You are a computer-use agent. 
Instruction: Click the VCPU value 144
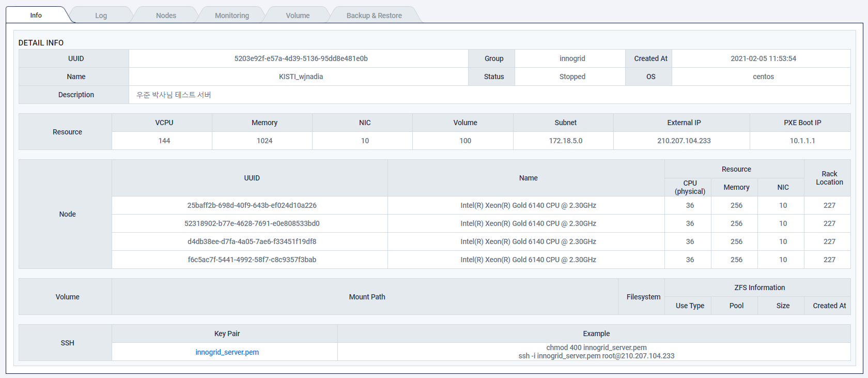(164, 141)
